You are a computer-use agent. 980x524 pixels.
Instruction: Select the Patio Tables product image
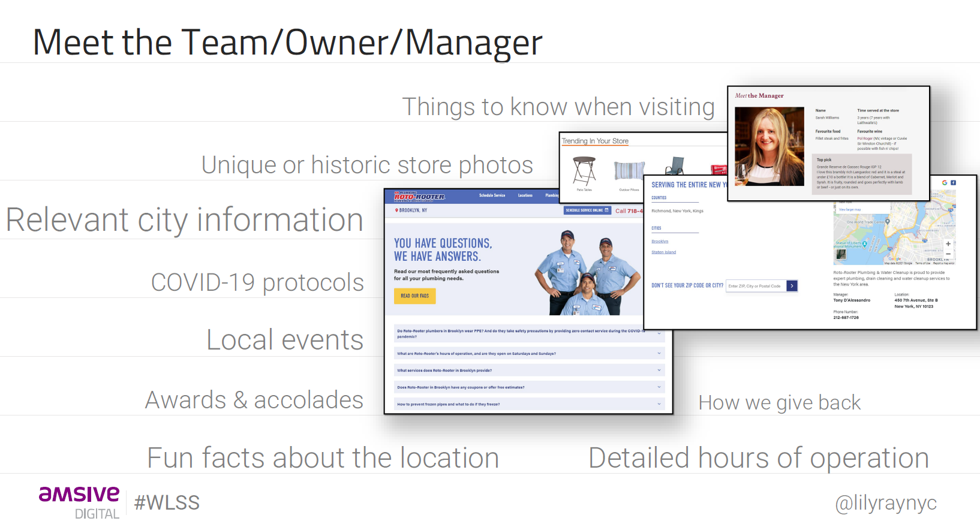[584, 171]
